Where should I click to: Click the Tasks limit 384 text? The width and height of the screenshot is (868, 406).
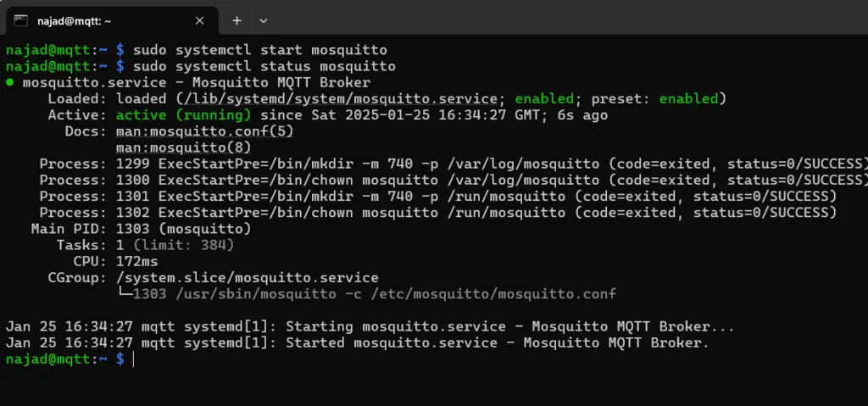click(184, 245)
